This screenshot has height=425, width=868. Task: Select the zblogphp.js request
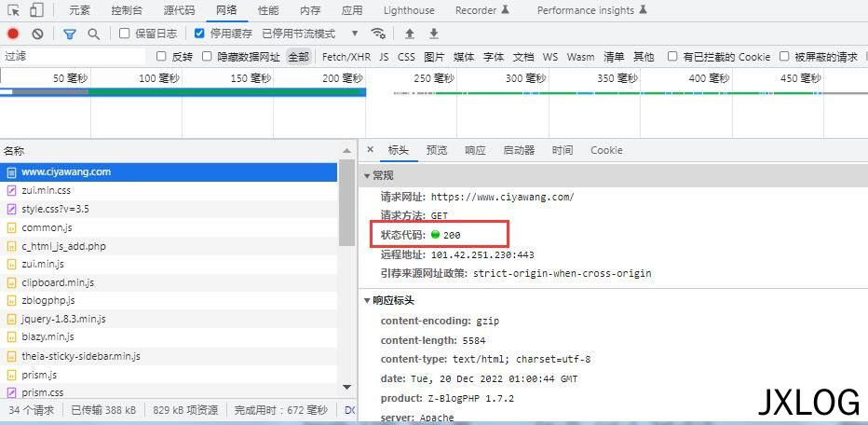point(169,301)
